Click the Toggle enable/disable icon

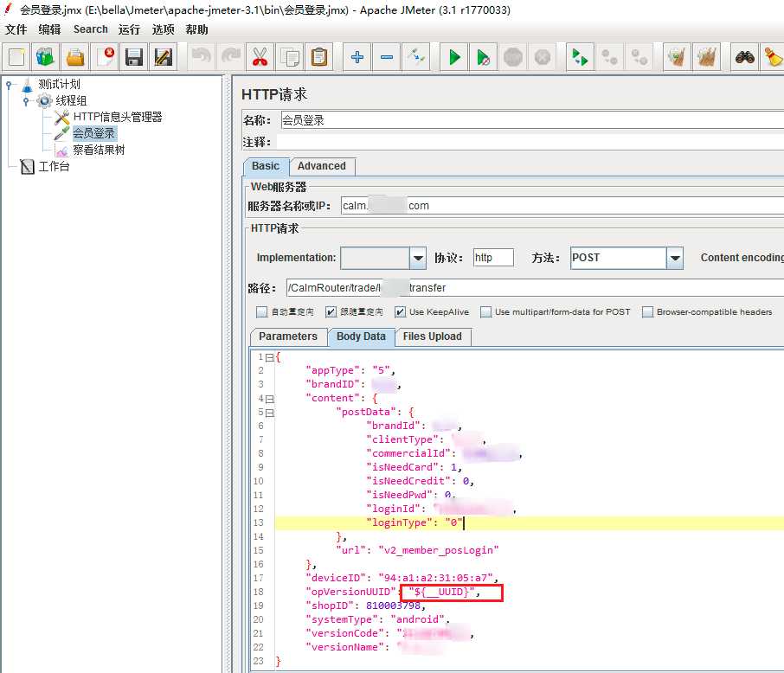(416, 57)
